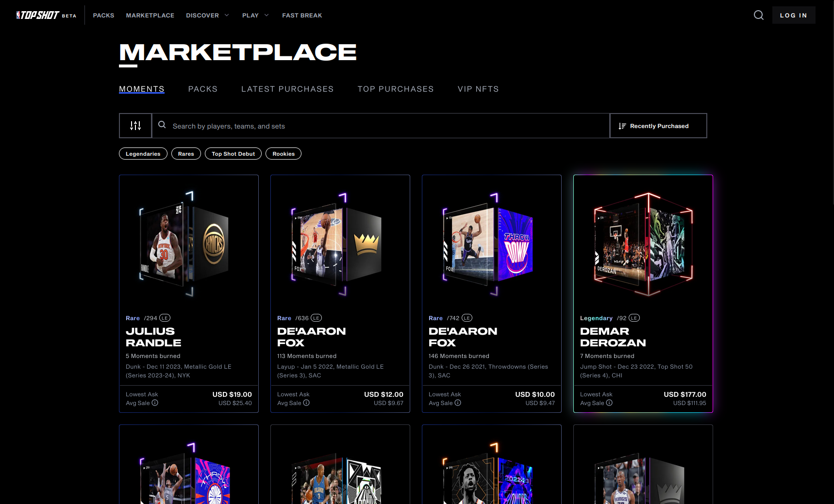Click the Julius Randle name heading

pos(153,337)
